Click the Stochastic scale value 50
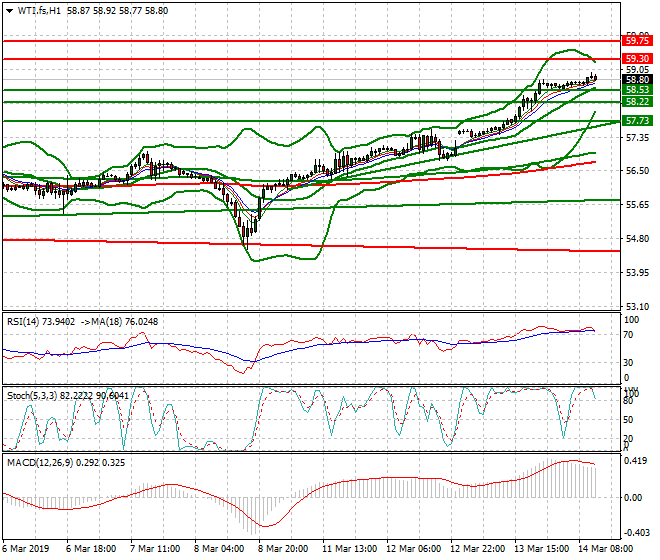 point(628,420)
